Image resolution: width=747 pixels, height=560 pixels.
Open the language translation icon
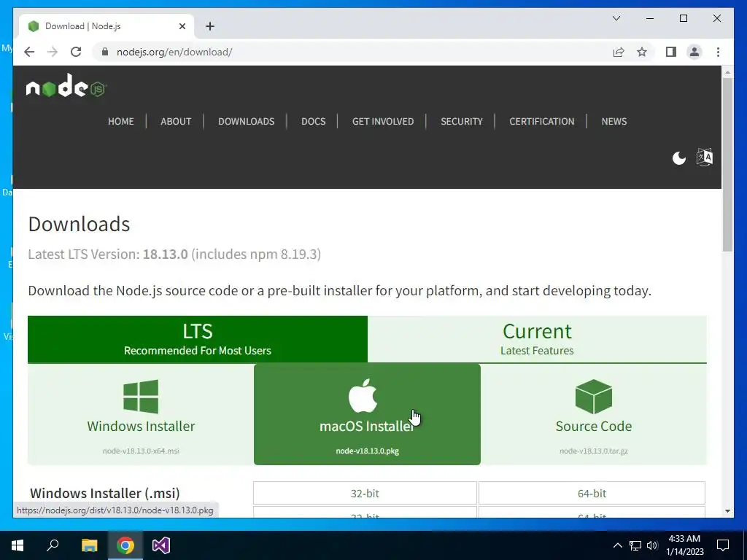pos(705,157)
